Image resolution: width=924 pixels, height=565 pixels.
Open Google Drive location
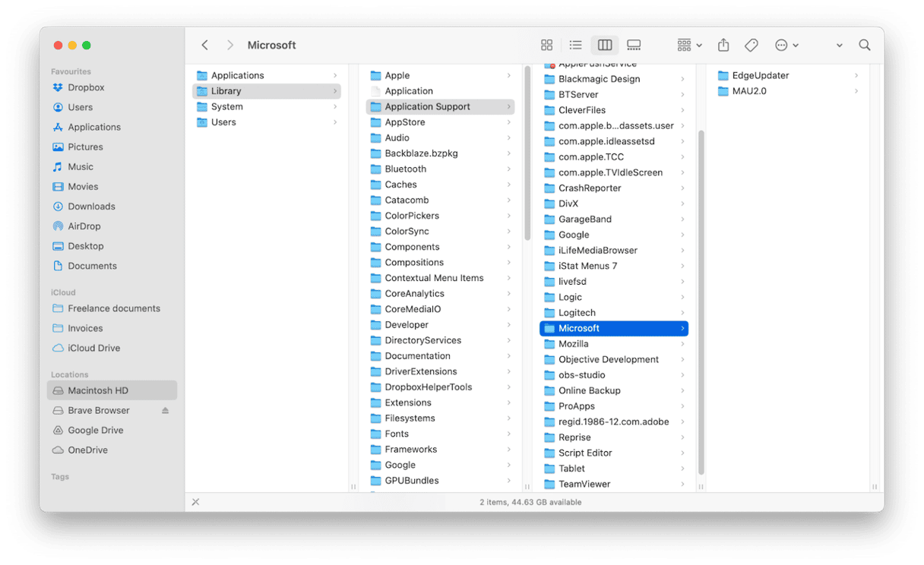pos(112,430)
